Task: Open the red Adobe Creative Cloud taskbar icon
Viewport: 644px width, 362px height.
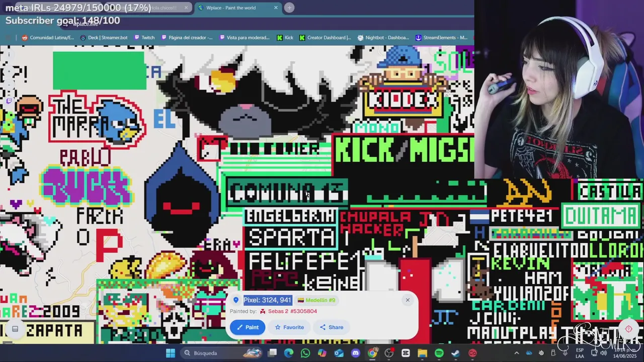Action: [472, 353]
